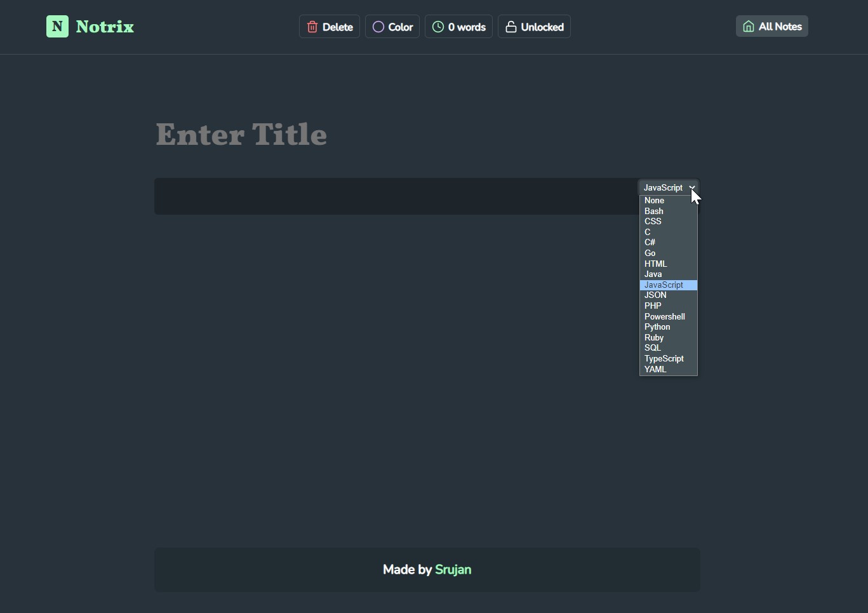
Task: Click the purple circle Color icon
Action: coord(378,27)
